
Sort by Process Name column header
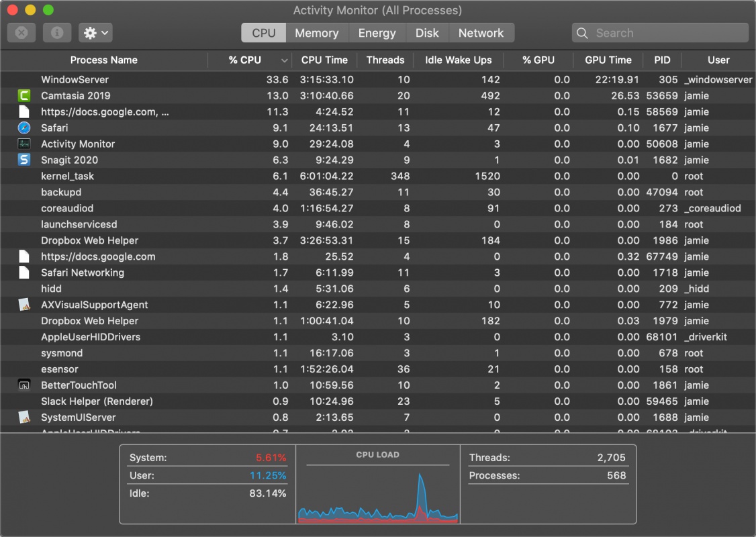point(104,60)
